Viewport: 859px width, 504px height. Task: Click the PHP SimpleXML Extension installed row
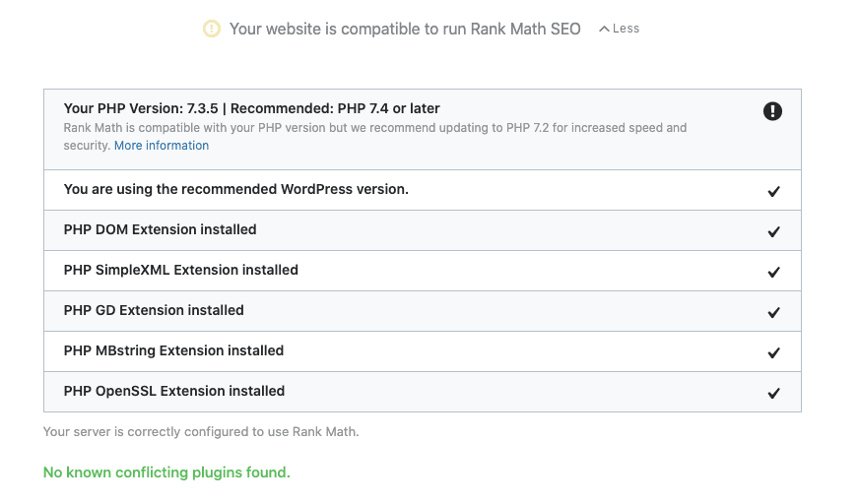[180, 270]
